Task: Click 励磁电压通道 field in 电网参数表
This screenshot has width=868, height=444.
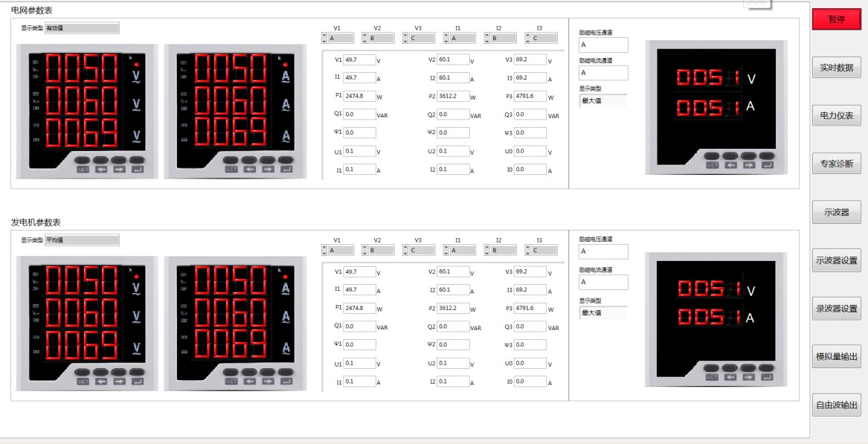Action: coord(603,45)
